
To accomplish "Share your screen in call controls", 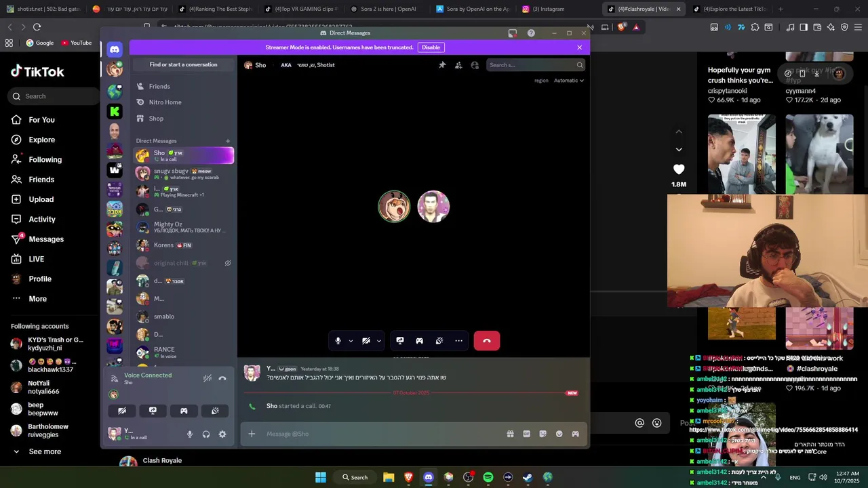I will [400, 341].
